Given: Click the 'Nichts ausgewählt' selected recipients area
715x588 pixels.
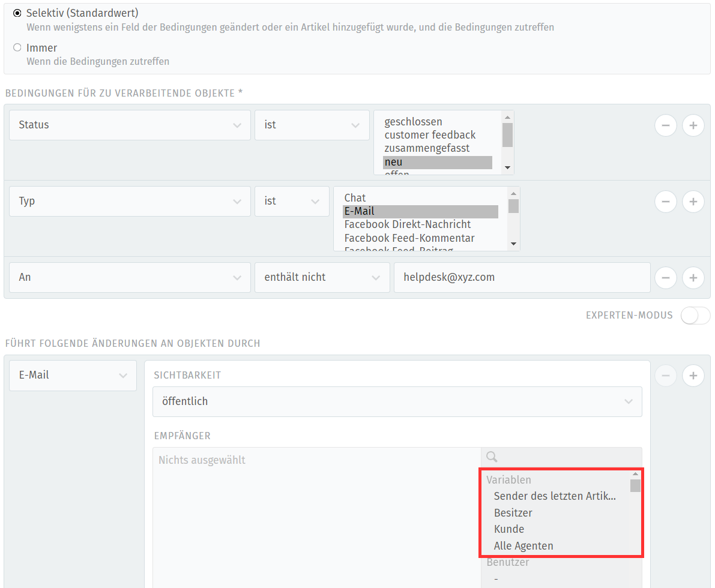Looking at the screenshot, I should [317, 517].
